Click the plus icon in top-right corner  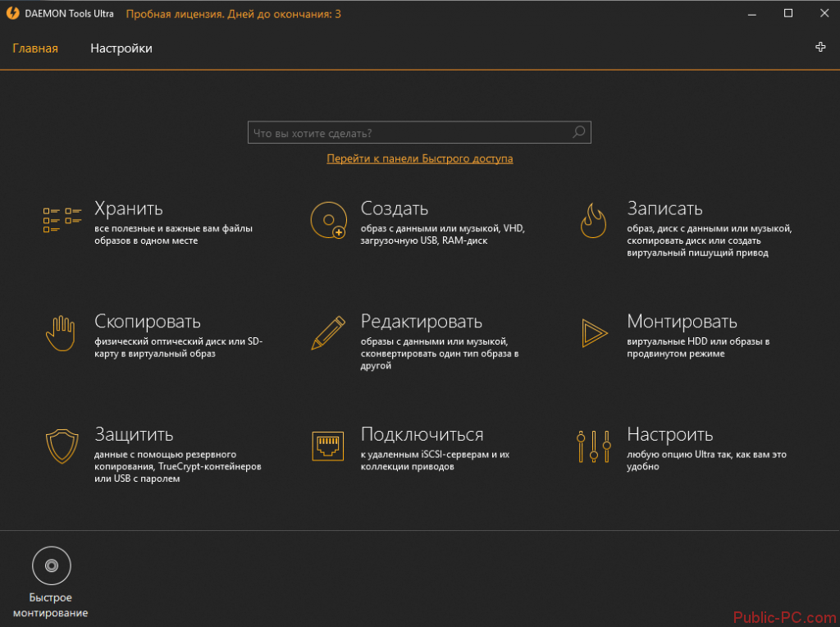820,48
